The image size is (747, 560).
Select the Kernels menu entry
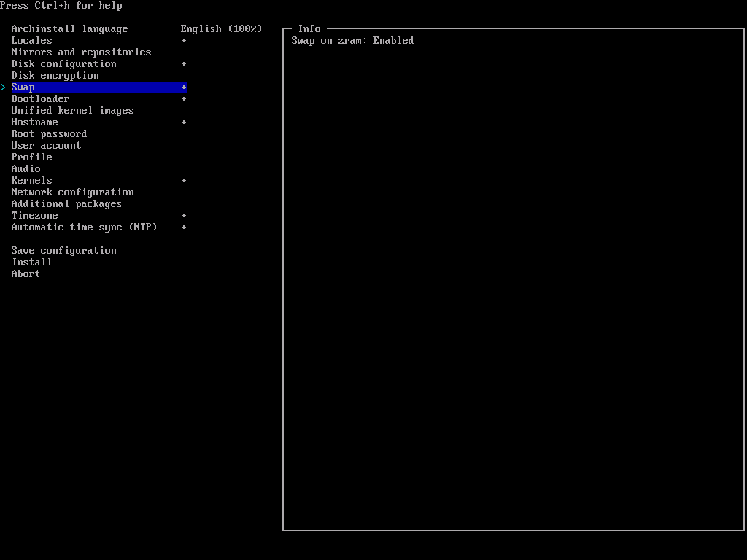[x=31, y=181]
